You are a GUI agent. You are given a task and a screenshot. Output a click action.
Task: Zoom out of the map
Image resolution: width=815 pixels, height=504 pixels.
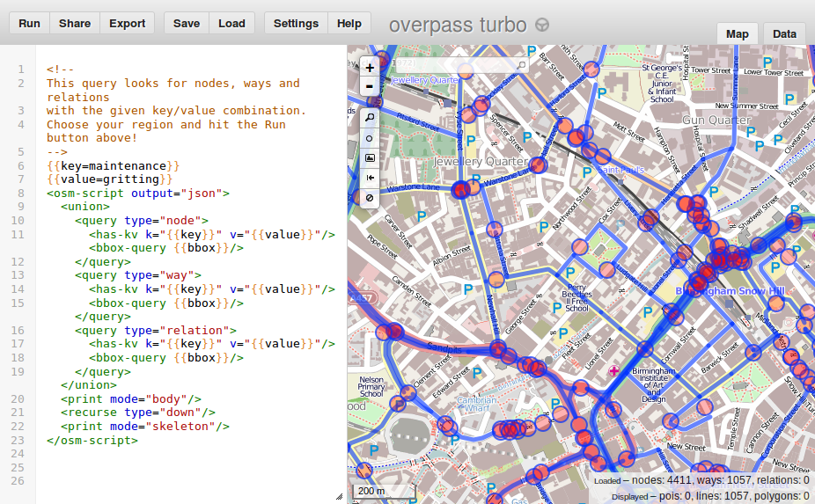click(x=370, y=86)
